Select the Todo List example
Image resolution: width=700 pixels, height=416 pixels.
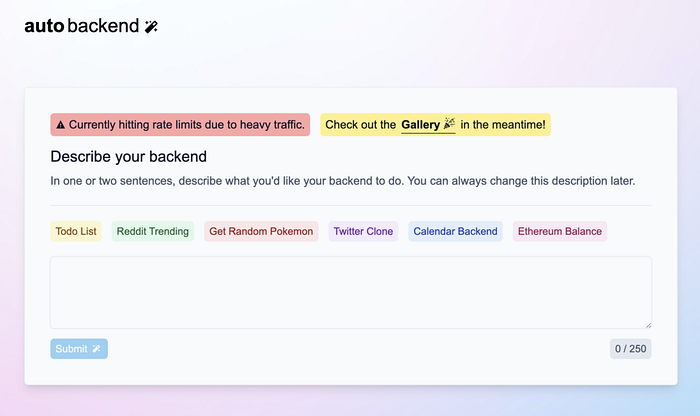pos(76,231)
